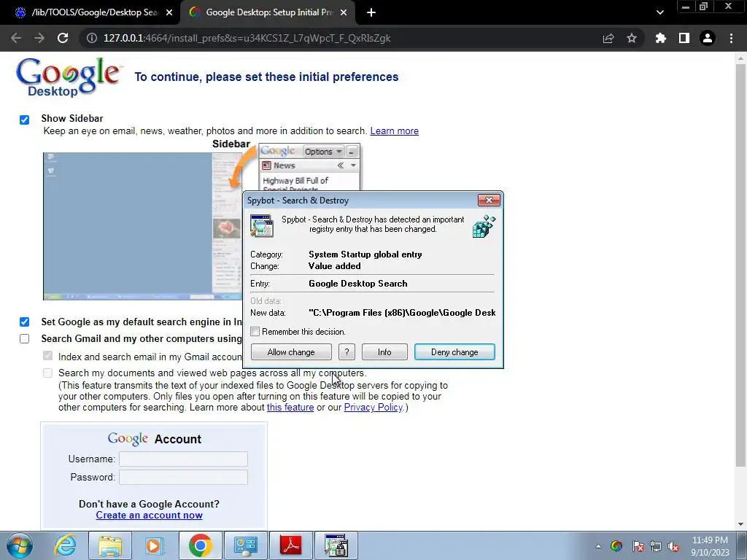The image size is (747, 560).
Task: Click the Action Center flag icon
Action: pyautogui.click(x=638, y=546)
